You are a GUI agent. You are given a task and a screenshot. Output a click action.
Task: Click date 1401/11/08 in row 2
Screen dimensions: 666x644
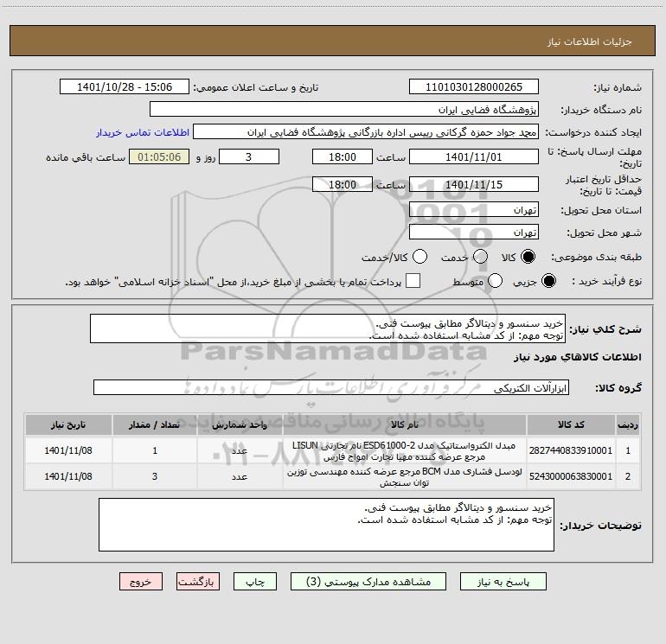[x=68, y=477]
